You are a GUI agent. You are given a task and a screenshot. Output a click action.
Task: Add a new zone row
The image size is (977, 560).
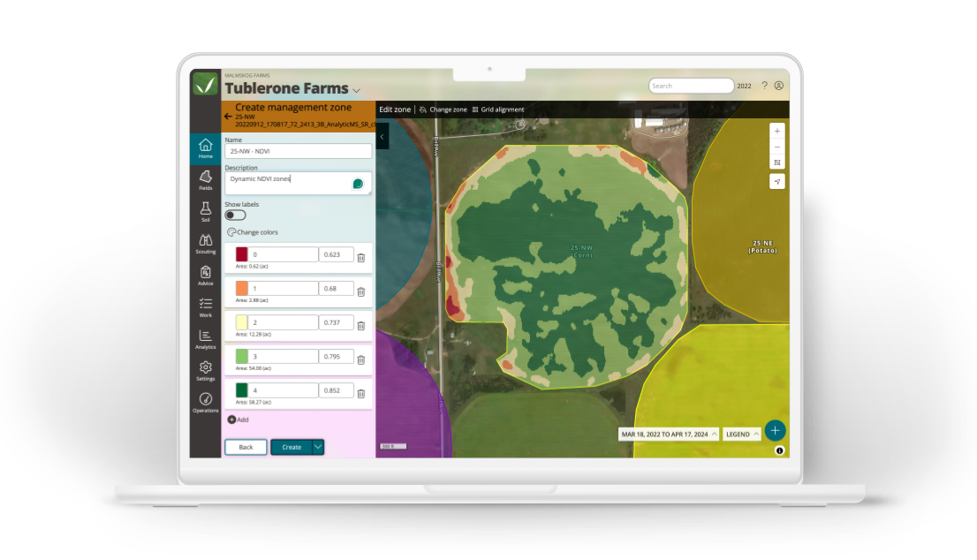pyautogui.click(x=238, y=420)
